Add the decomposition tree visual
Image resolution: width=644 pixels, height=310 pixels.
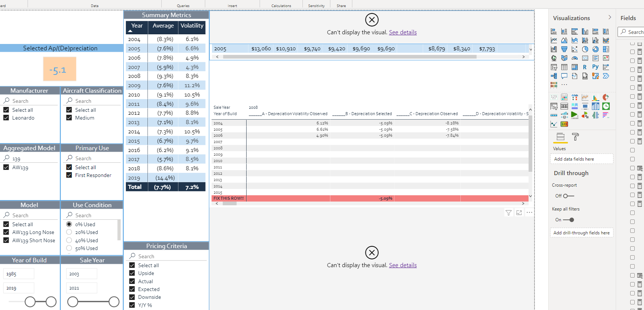[x=554, y=76]
